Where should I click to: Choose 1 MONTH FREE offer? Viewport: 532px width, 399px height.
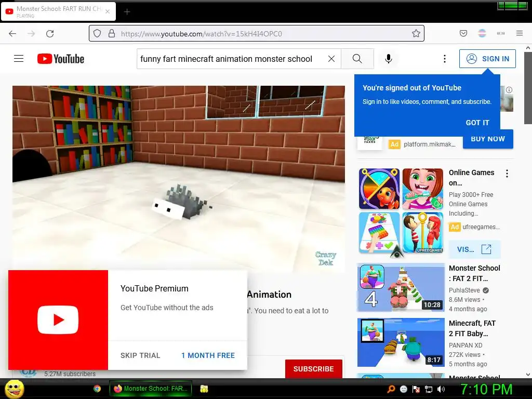(208, 355)
